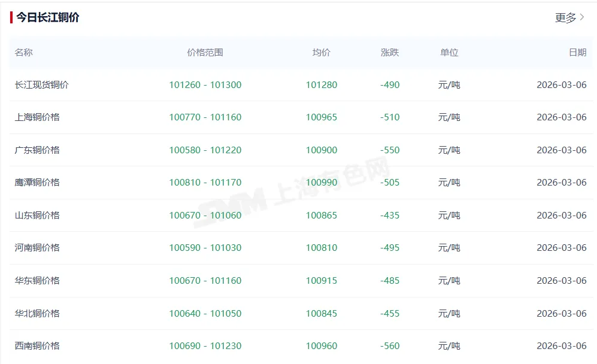Select price range 101260 - 101300
This screenshot has height=364, width=597.
205,85
